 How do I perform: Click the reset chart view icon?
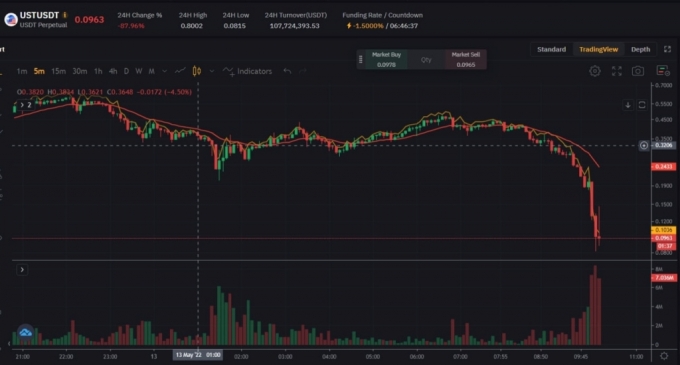[x=642, y=105]
